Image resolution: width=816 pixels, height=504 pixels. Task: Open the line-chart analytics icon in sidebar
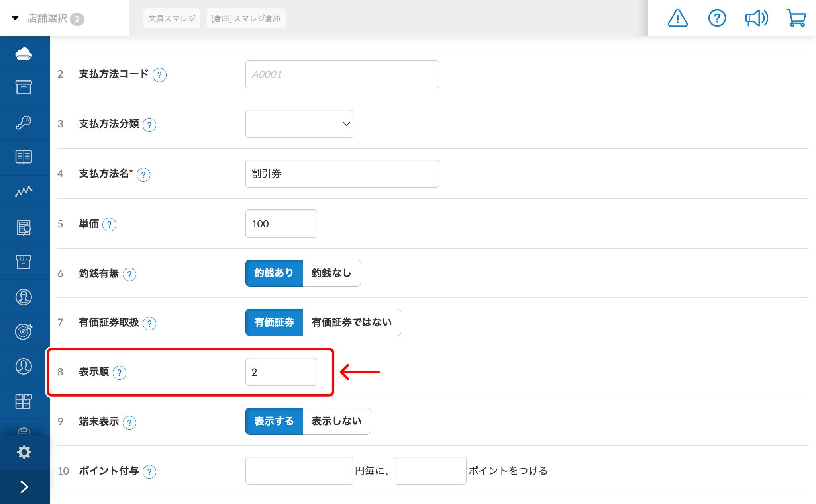pyautogui.click(x=24, y=192)
